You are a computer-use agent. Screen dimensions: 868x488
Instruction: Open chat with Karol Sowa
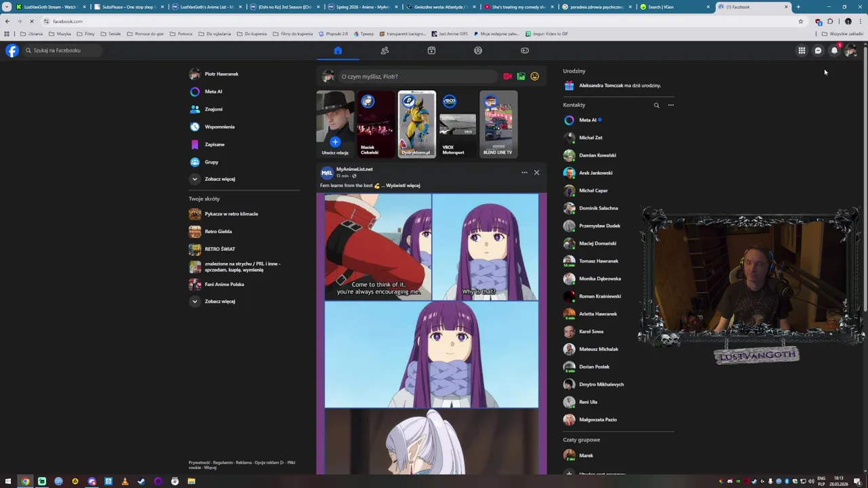tap(618, 331)
